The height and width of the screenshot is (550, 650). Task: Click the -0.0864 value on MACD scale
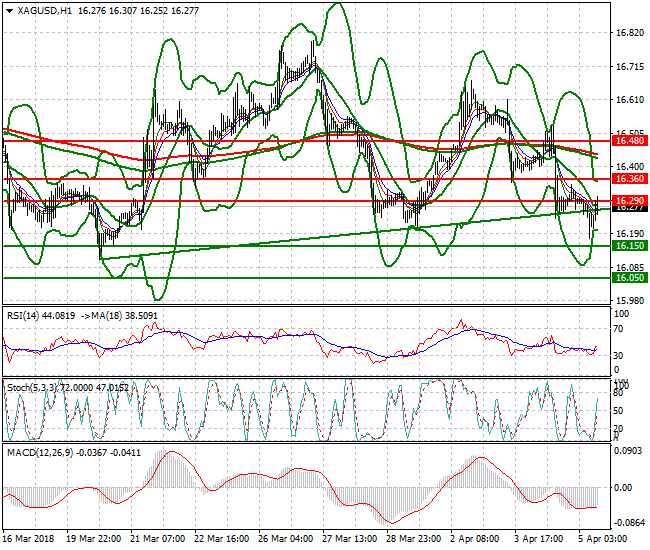(x=628, y=523)
